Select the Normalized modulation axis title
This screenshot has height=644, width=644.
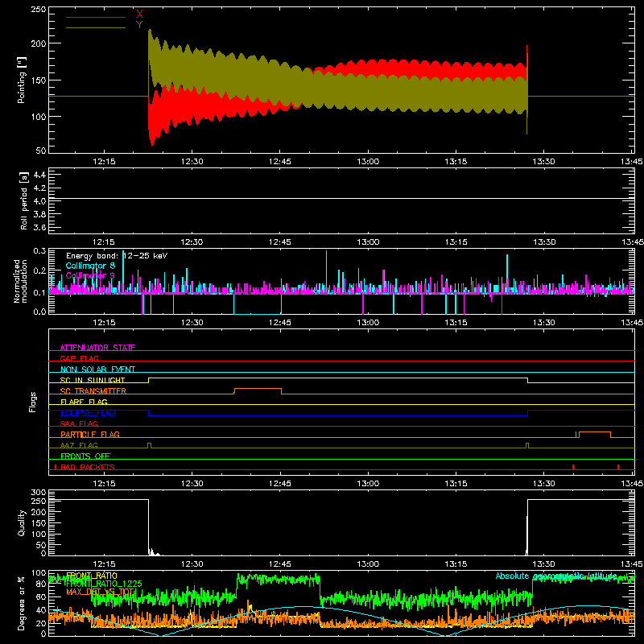[21, 281]
